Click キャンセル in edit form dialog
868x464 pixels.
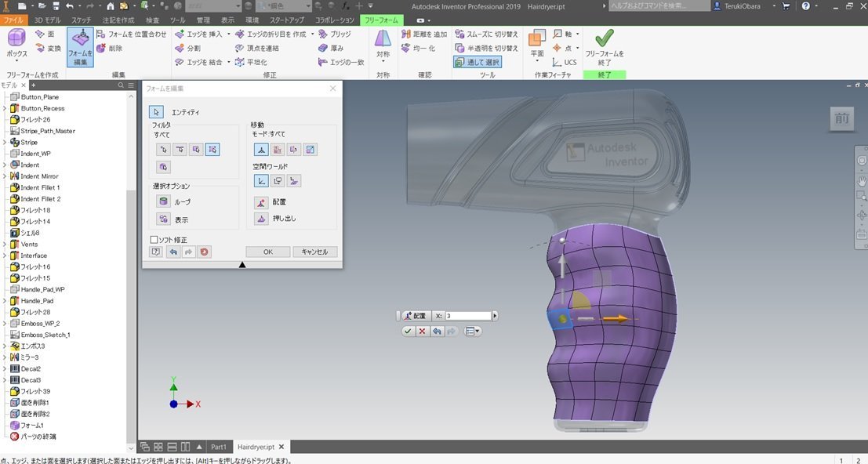(x=314, y=252)
